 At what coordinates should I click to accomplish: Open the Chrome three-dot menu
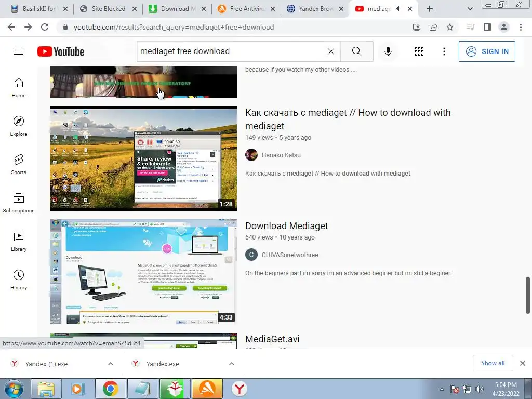[x=521, y=27]
